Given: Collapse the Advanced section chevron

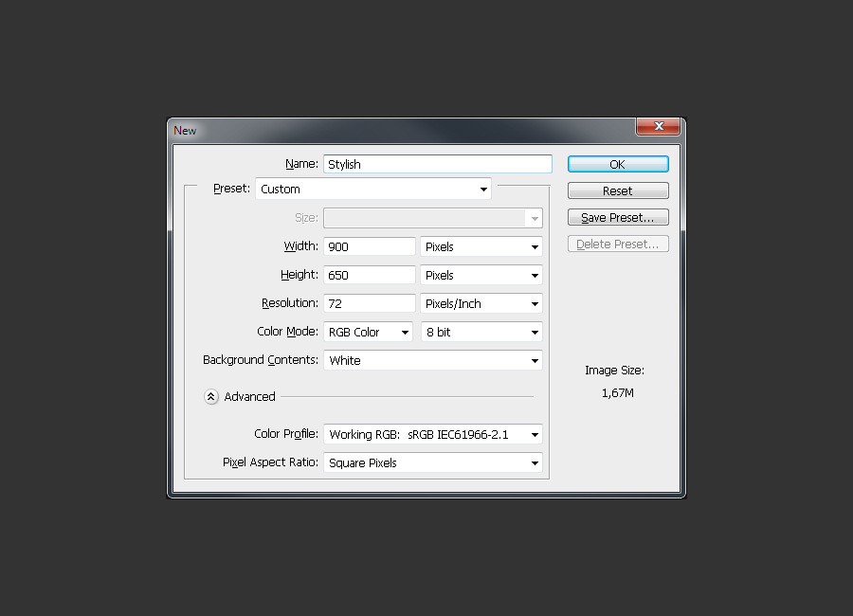Looking at the screenshot, I should [210, 396].
